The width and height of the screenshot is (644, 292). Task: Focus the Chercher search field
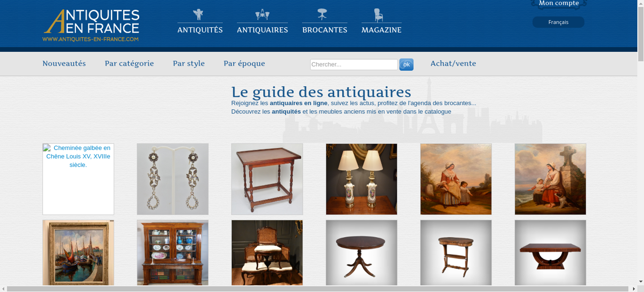(354, 64)
